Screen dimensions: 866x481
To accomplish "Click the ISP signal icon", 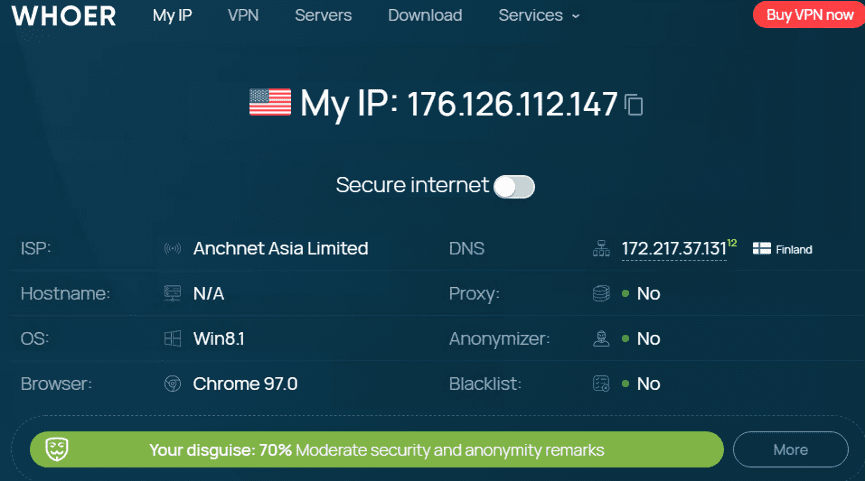I will [x=172, y=248].
